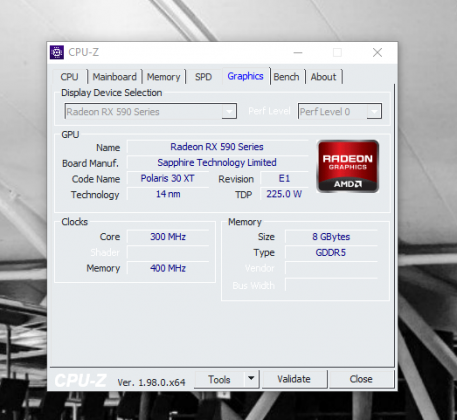Click the Core clock value '300 MHz'

click(168, 237)
